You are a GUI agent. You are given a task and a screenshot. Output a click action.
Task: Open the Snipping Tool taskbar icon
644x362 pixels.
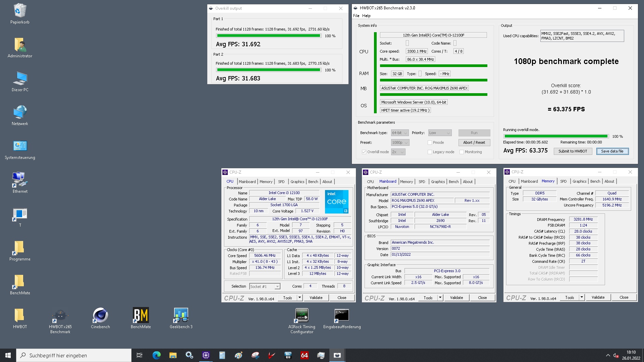point(255,355)
